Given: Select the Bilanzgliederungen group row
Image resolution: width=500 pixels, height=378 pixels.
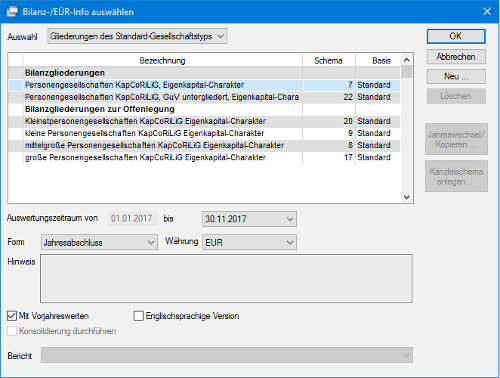Looking at the screenshot, I should 204,73.
